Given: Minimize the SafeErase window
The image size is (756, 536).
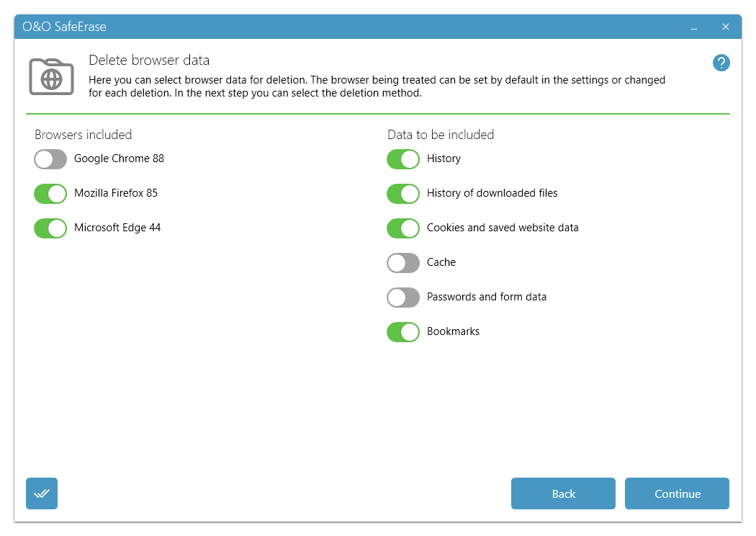Looking at the screenshot, I should 693,27.
